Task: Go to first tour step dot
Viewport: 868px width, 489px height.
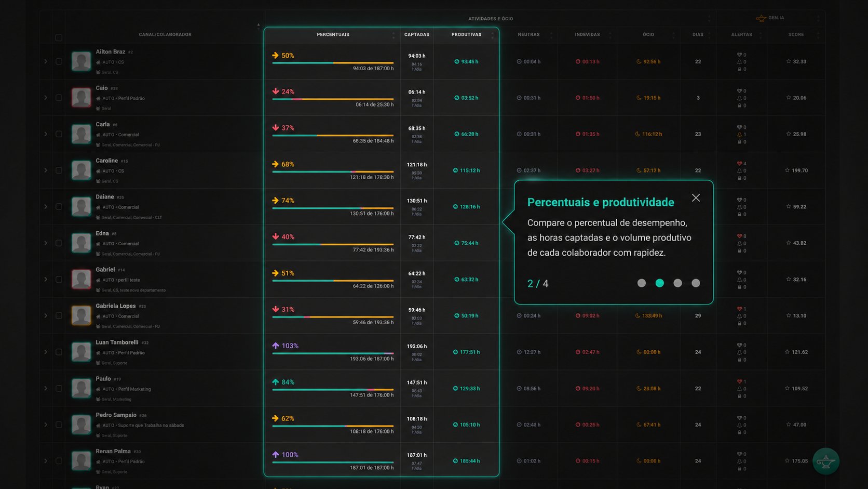Action: pos(642,283)
